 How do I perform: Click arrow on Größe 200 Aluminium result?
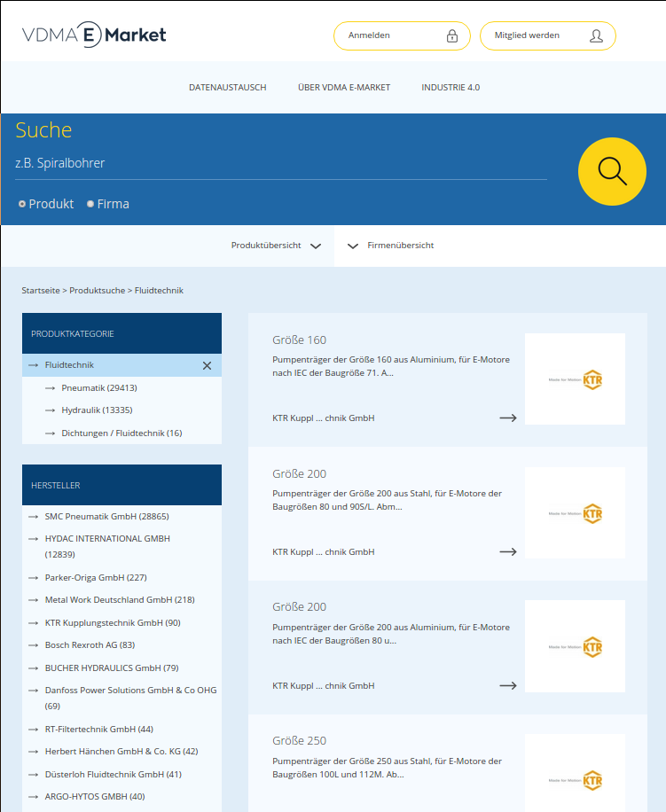coord(507,685)
